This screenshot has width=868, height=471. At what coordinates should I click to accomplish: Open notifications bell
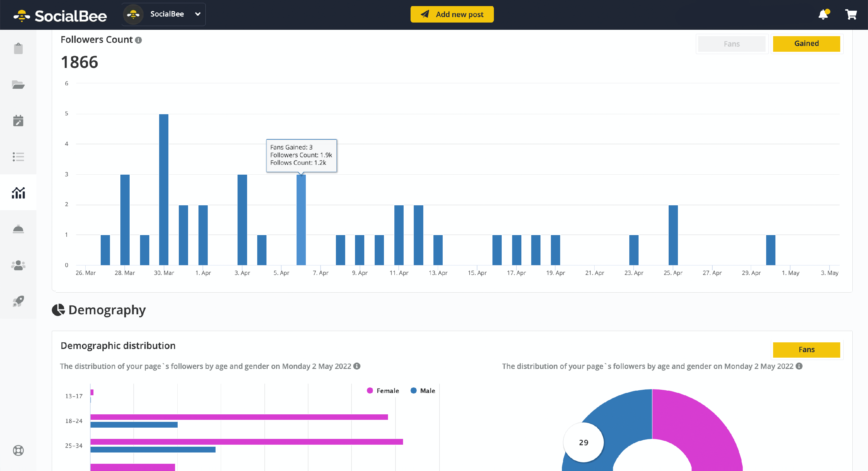[823, 14]
